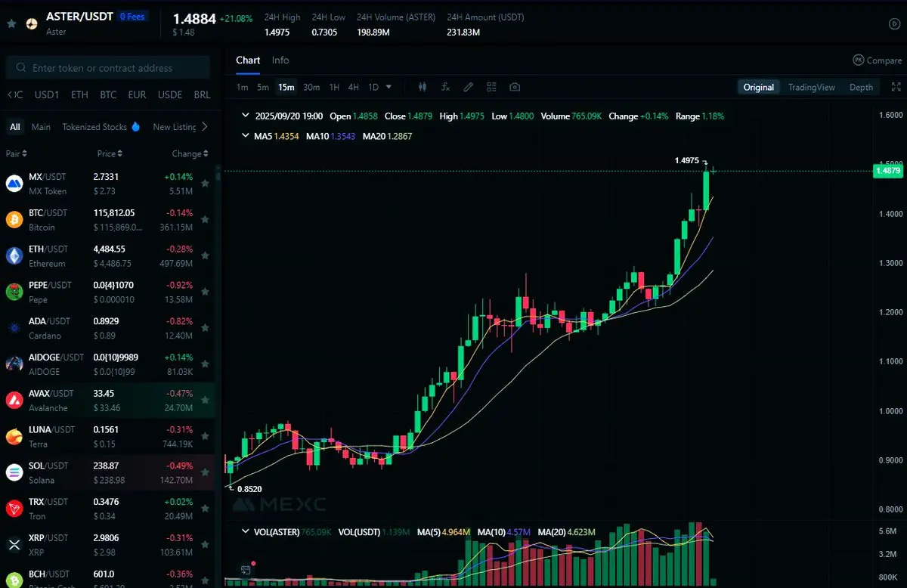Open the New Listing category
907x588 pixels.
[x=175, y=127]
